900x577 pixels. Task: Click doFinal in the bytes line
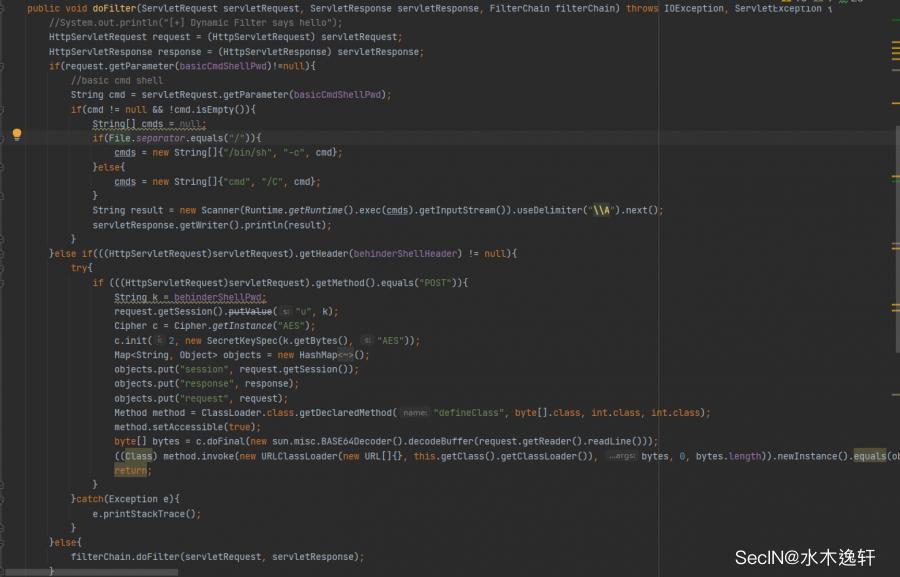226,442
